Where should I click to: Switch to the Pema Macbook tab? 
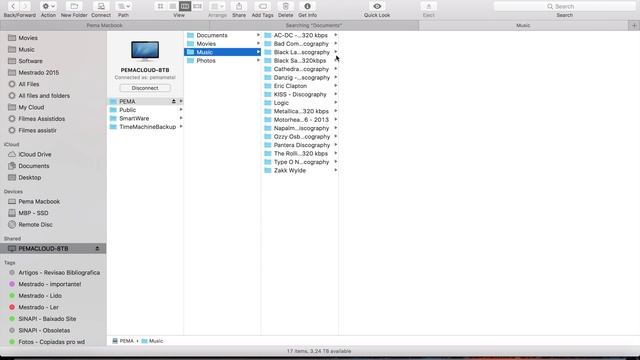(104, 25)
